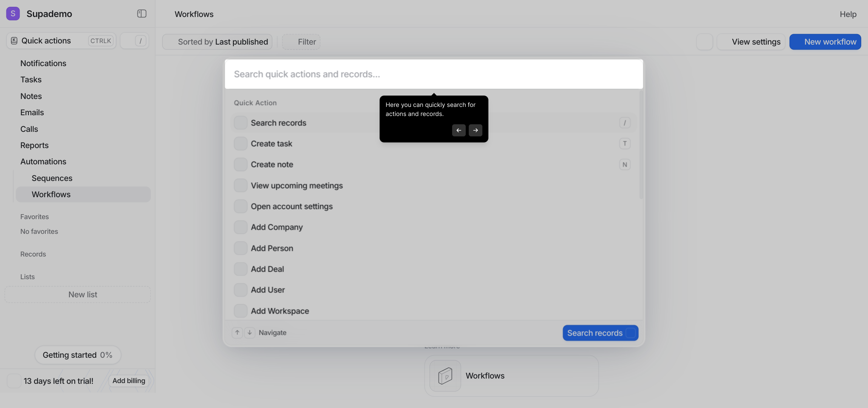
Task: Open Getting started 0% progress pill
Action: click(78, 355)
